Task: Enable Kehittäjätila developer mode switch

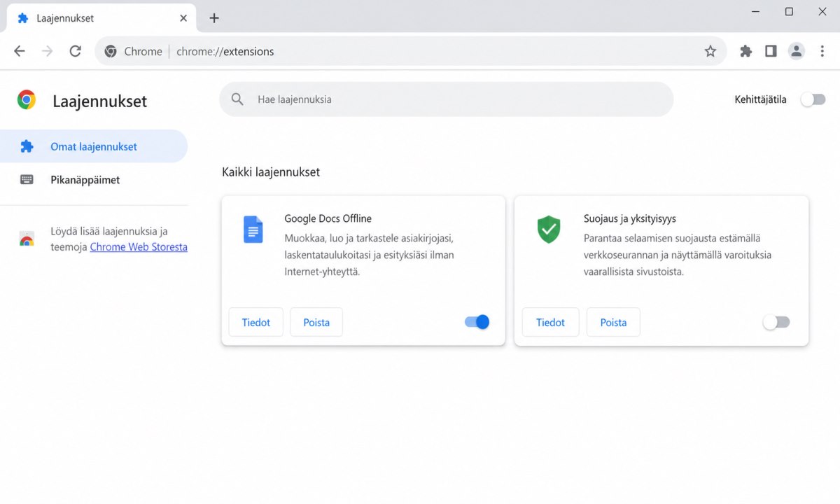Action: [x=813, y=99]
